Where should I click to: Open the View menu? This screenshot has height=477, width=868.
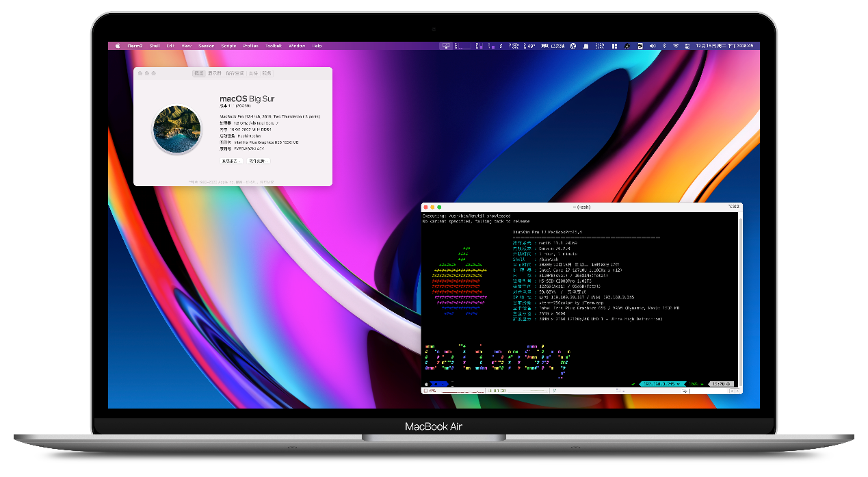click(x=186, y=46)
